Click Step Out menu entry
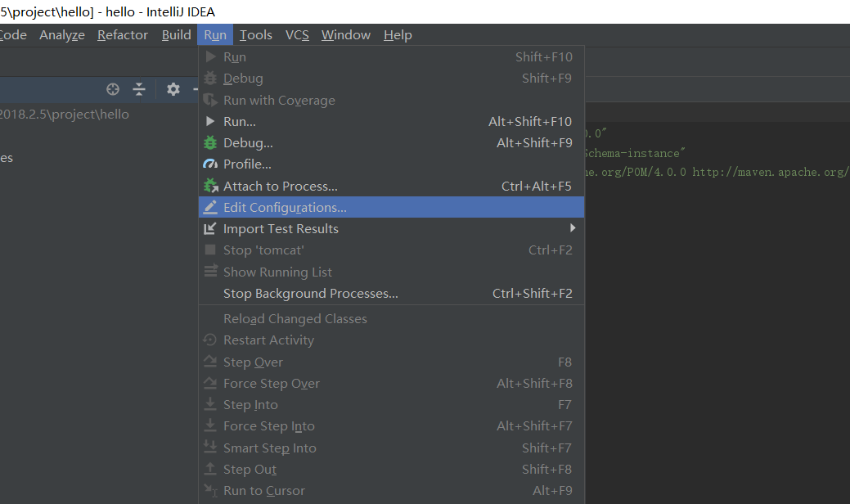The width and height of the screenshot is (850, 504). [391, 469]
